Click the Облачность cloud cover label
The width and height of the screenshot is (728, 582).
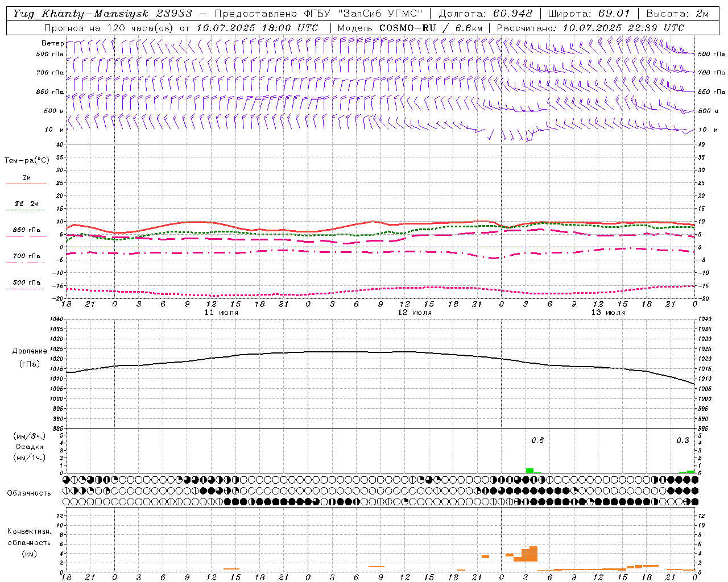tap(29, 493)
